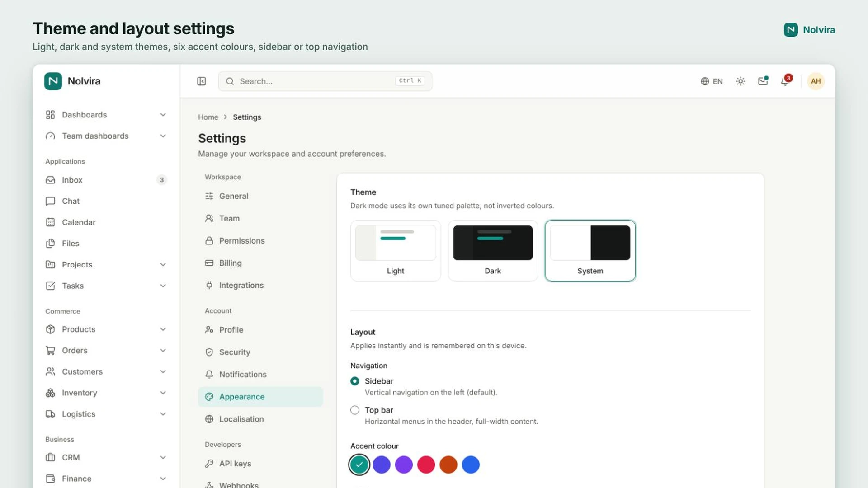The width and height of the screenshot is (868, 488).
Task: Select the Top bar navigation radio option
Action: click(x=355, y=410)
